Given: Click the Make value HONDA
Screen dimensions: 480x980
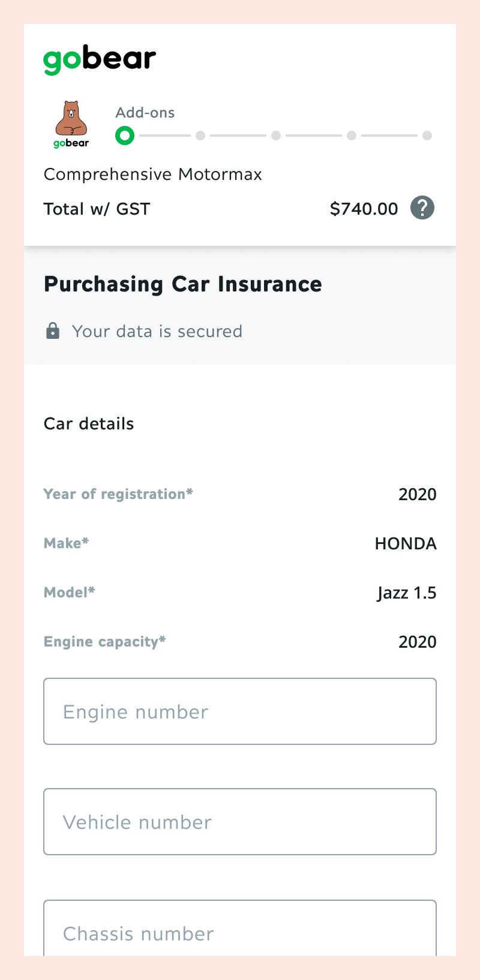Looking at the screenshot, I should 406,543.
